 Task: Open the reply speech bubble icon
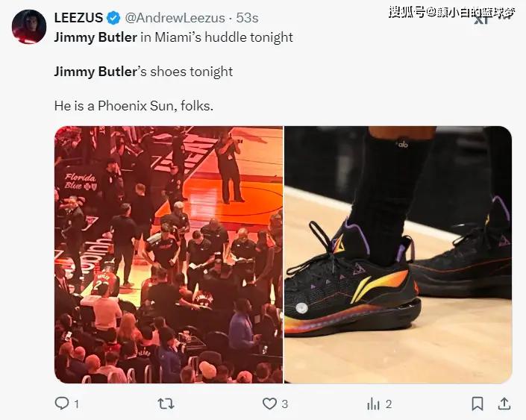click(62, 404)
